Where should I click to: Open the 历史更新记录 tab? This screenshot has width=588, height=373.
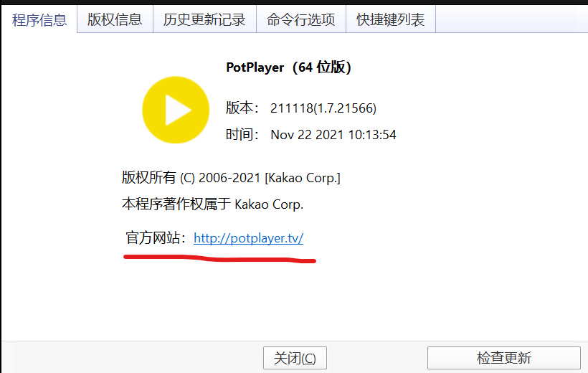[204, 19]
